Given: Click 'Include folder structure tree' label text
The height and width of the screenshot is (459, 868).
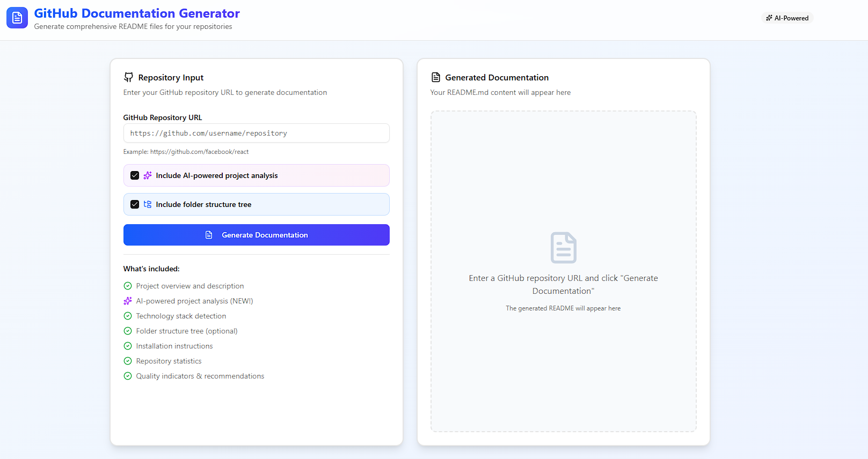Looking at the screenshot, I should click(x=203, y=204).
